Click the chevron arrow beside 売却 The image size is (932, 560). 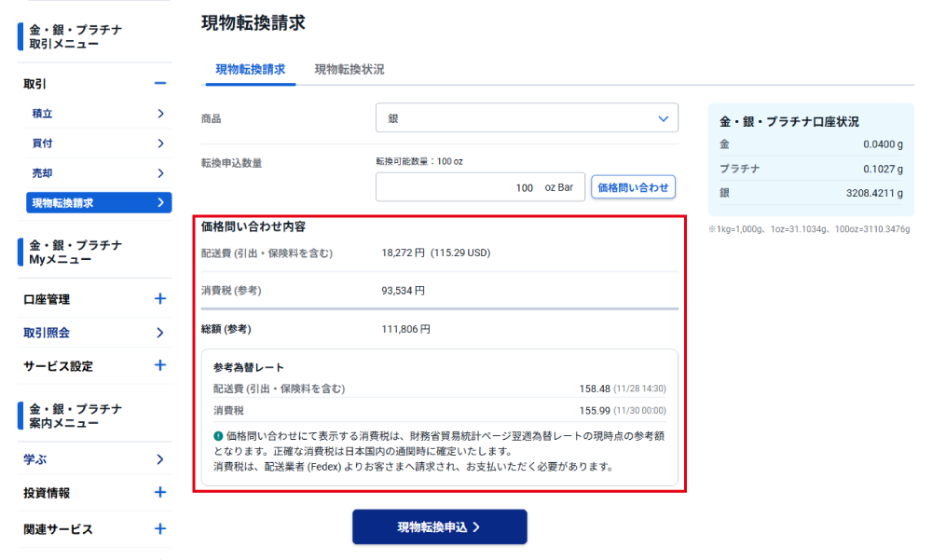pos(160,173)
